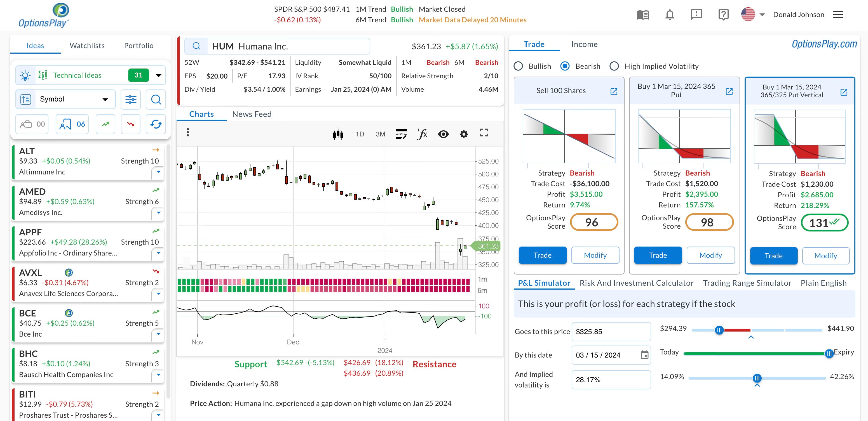Toggle bullish ideas filter arrow
Viewport: 868px width, 421px height.
[x=105, y=124]
